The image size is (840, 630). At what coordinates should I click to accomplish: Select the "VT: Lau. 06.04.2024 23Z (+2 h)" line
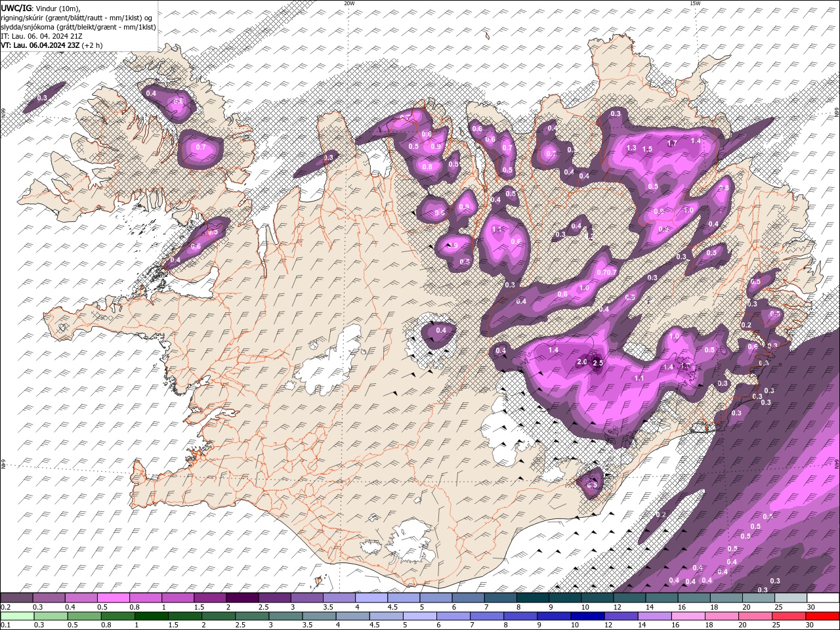point(52,45)
